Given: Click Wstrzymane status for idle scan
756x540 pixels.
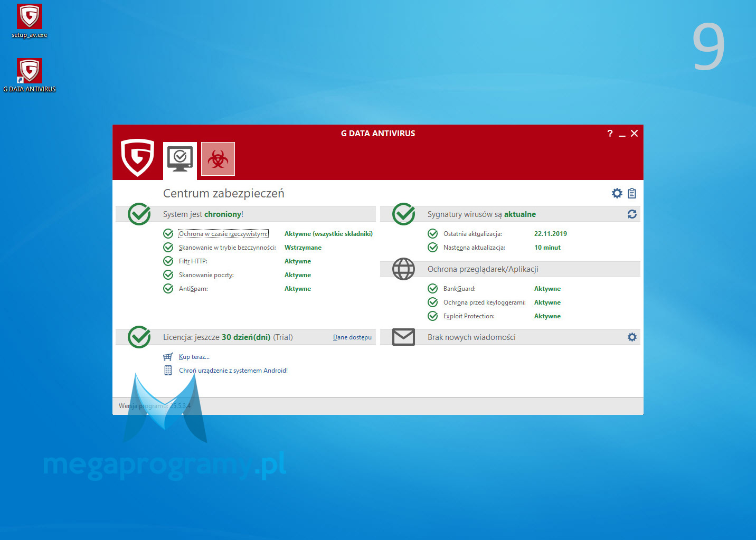Looking at the screenshot, I should 303,248.
